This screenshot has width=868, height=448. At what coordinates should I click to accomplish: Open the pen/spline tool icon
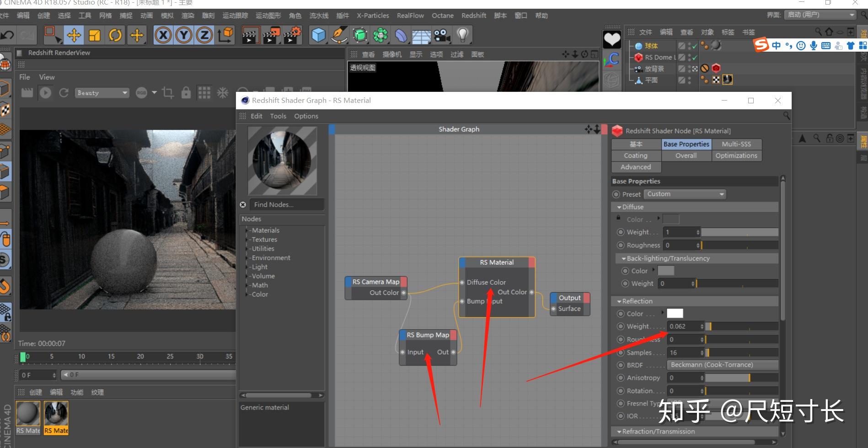tap(338, 35)
